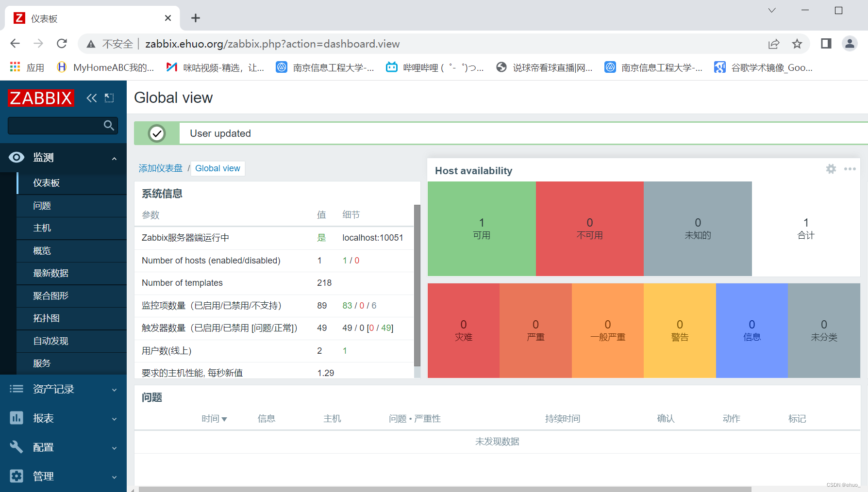
Task: Bookmark this page with star icon
Action: (797, 44)
